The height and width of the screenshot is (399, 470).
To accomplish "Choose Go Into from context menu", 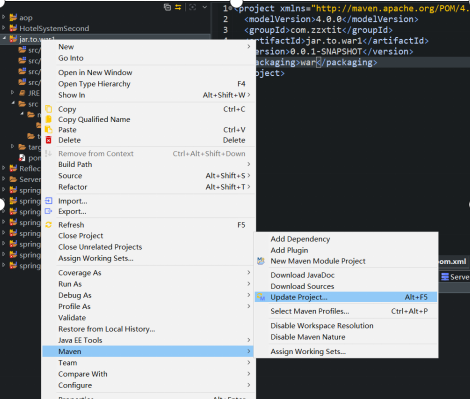I will (x=71, y=58).
